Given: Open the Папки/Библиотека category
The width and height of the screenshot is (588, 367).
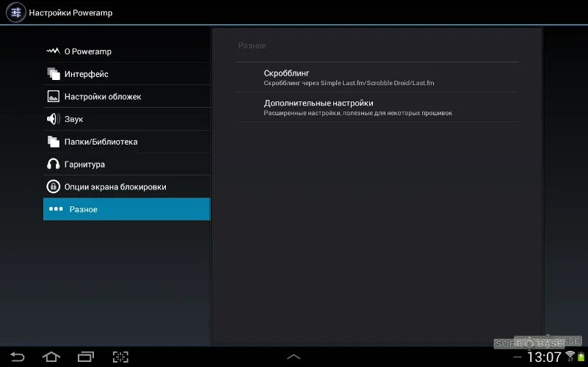Looking at the screenshot, I should point(127,142).
